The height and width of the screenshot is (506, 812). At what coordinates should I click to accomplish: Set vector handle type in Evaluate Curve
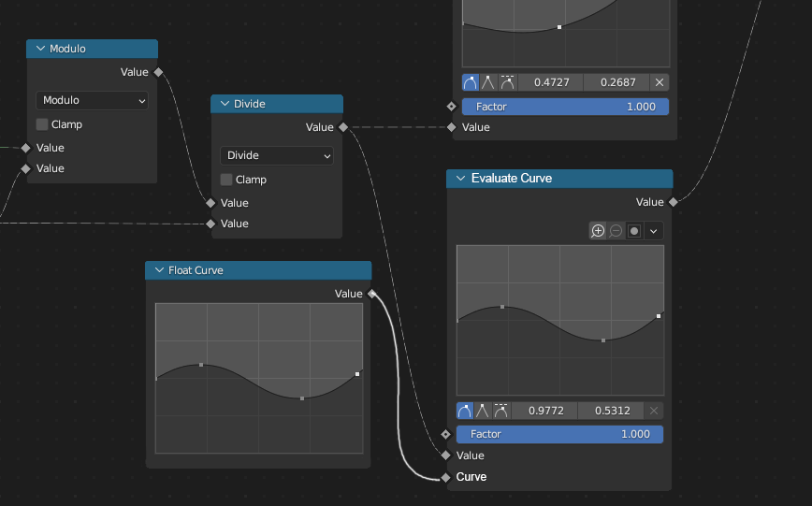(482, 411)
